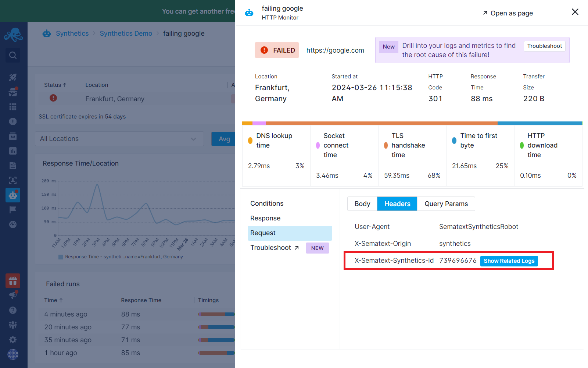Select the 35 minutes ago failed run
This screenshot has width=588, height=368.
click(x=137, y=340)
